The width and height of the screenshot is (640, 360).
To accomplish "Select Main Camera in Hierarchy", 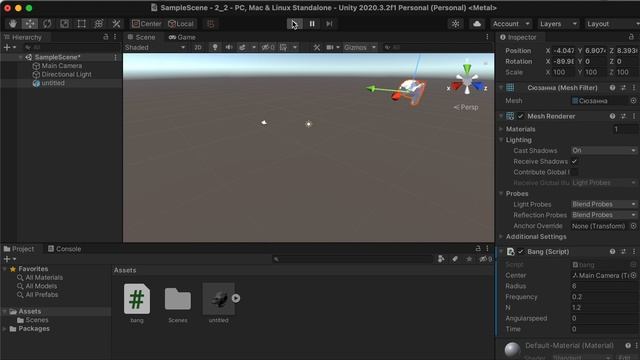I will (62, 66).
